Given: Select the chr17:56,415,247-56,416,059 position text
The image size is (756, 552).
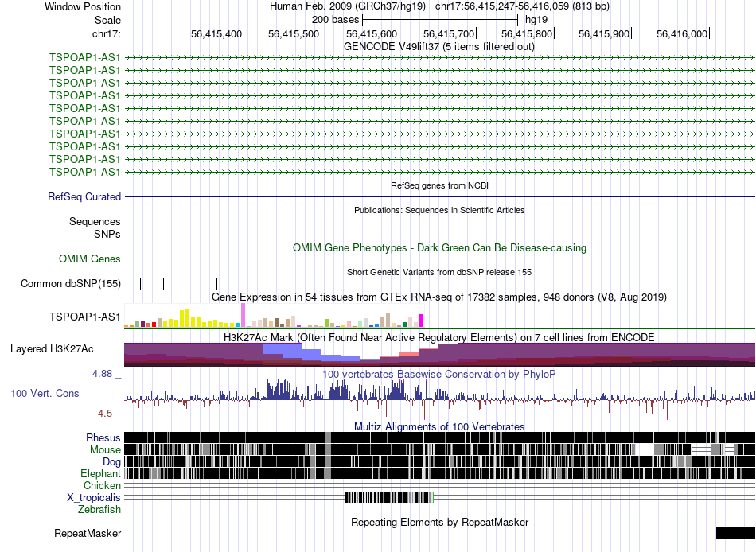Looking at the screenshot, I should (522, 6).
